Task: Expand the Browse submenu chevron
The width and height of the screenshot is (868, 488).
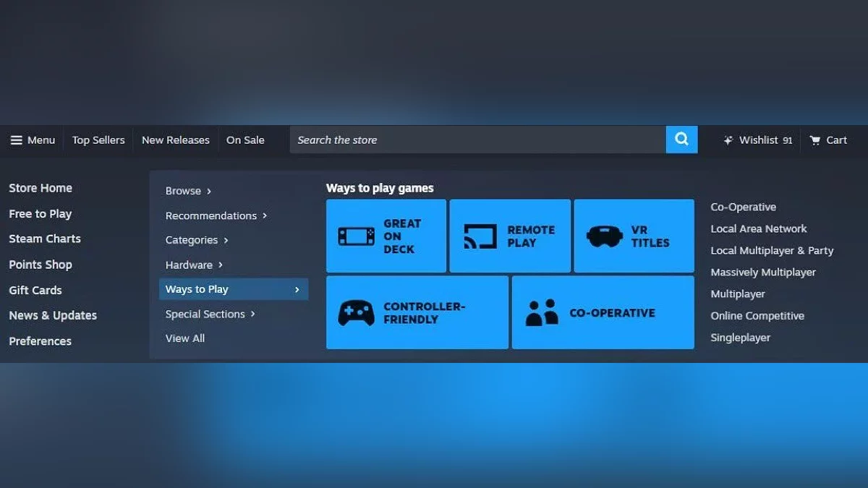Action: click(209, 191)
